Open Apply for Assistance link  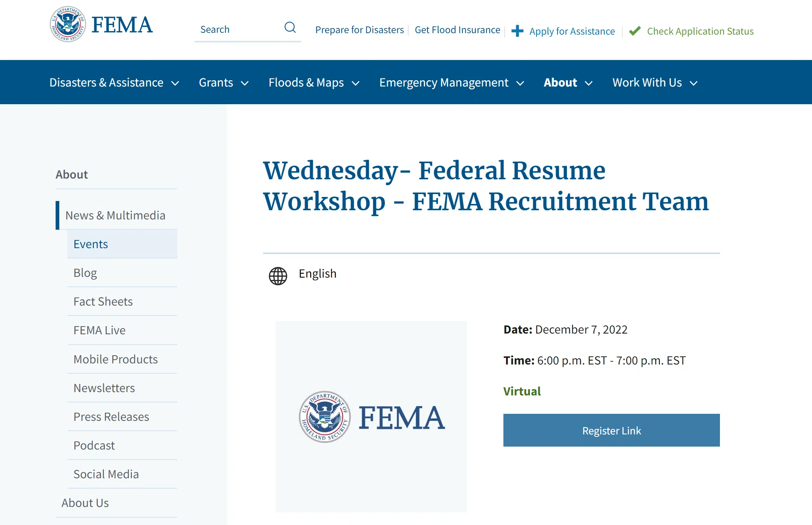[572, 31]
